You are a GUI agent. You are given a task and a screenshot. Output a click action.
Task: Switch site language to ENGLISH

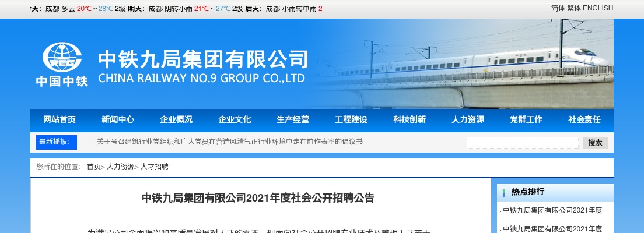point(598,8)
